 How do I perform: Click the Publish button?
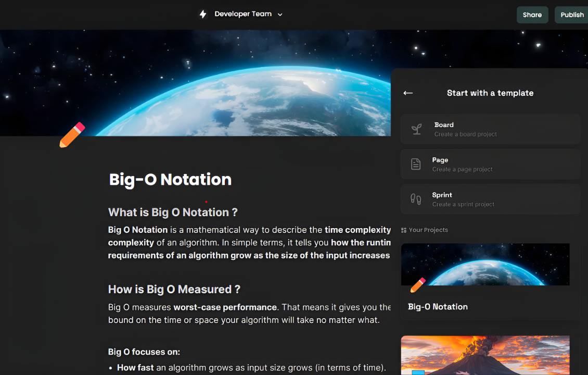click(x=572, y=15)
